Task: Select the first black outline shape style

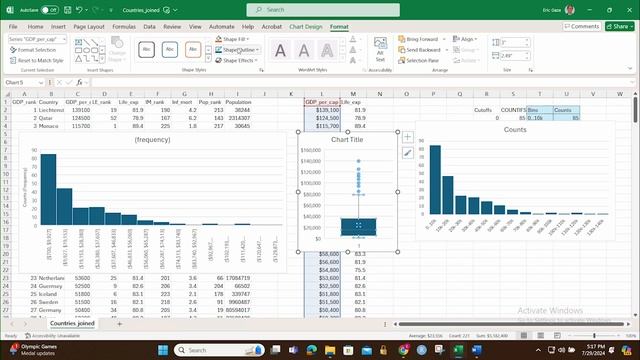Action: [x=147, y=50]
